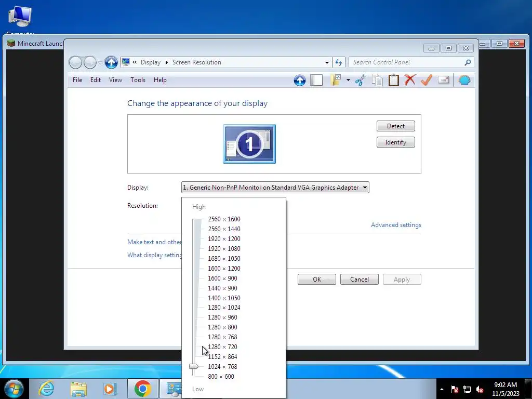Show hidden tray icons arrow

(442, 389)
